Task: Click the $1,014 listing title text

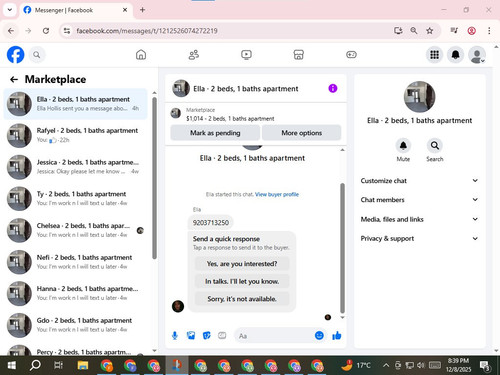Action: (x=230, y=119)
